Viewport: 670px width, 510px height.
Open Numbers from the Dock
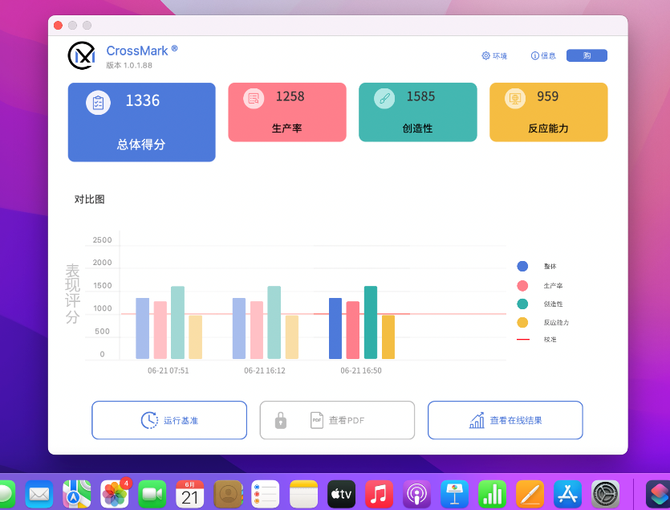pos(492,493)
